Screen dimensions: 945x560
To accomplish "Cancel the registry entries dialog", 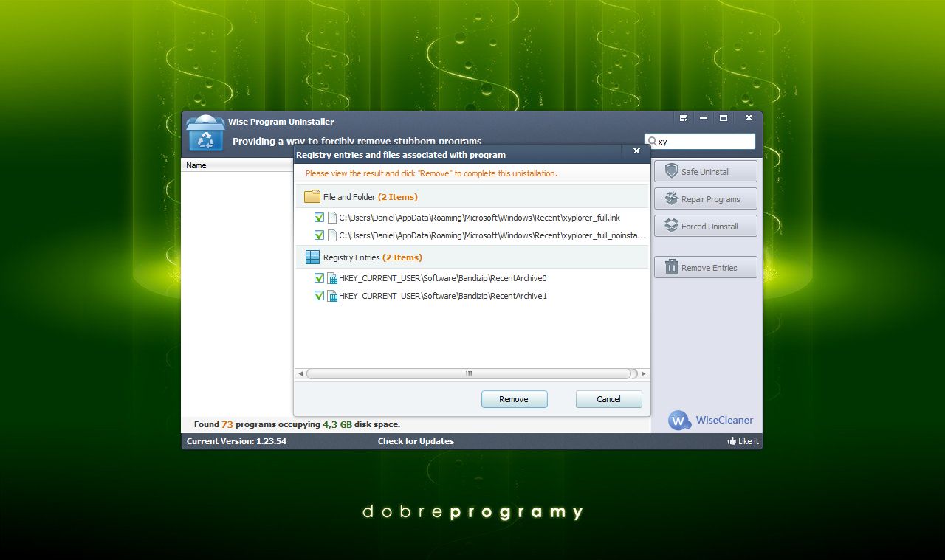I will click(x=608, y=399).
